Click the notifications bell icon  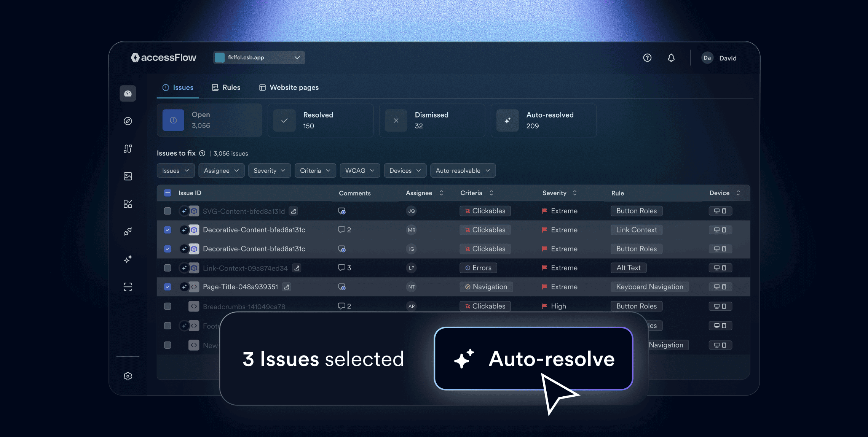click(x=671, y=58)
